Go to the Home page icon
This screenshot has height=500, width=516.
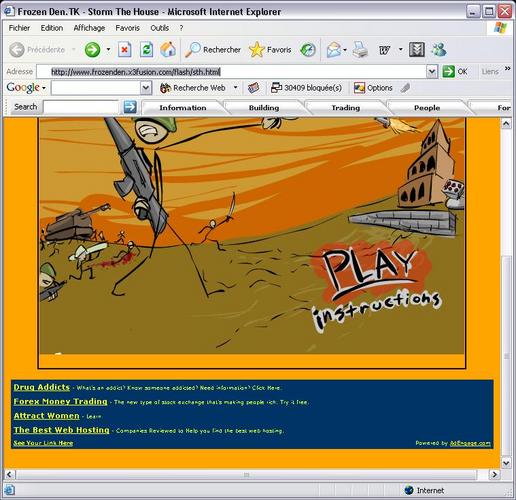168,50
